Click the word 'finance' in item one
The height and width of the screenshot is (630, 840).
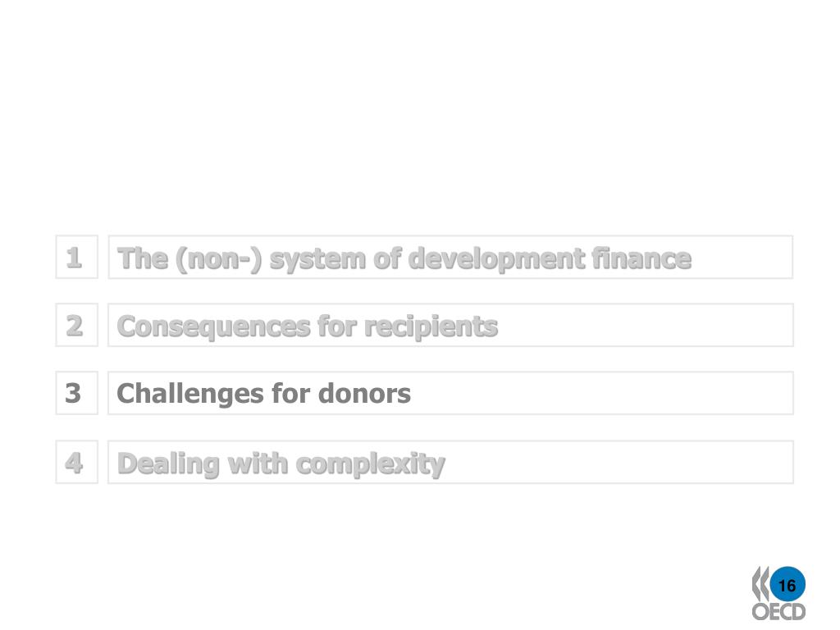(641, 258)
